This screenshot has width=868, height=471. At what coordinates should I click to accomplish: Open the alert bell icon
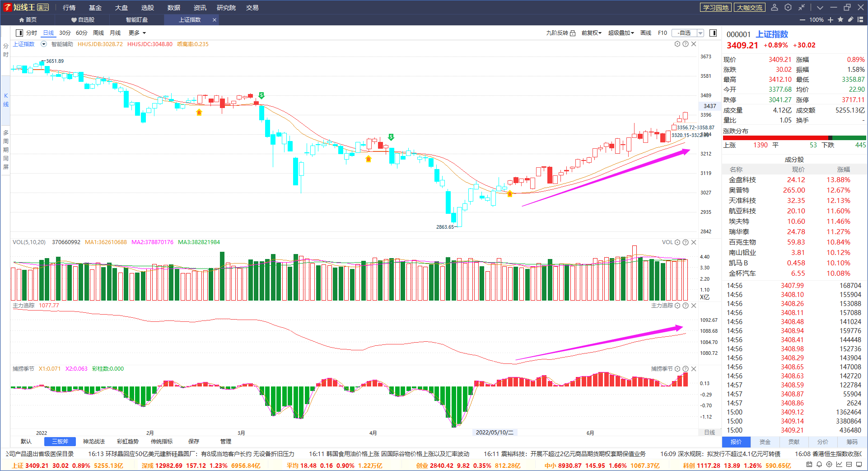pos(819,465)
